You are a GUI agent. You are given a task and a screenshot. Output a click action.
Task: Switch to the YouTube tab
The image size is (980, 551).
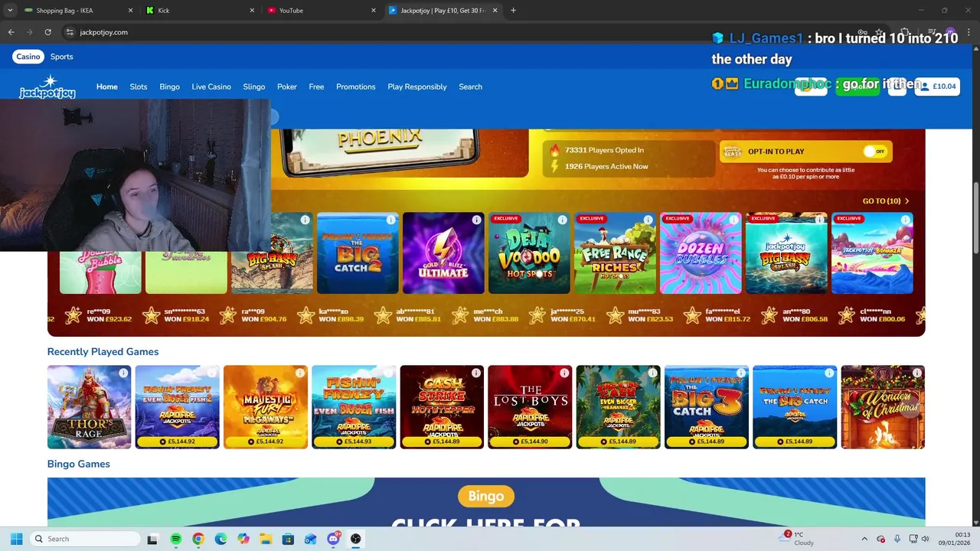coord(322,10)
